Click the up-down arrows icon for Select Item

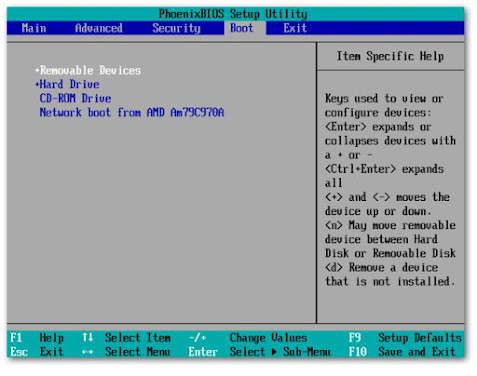point(88,337)
